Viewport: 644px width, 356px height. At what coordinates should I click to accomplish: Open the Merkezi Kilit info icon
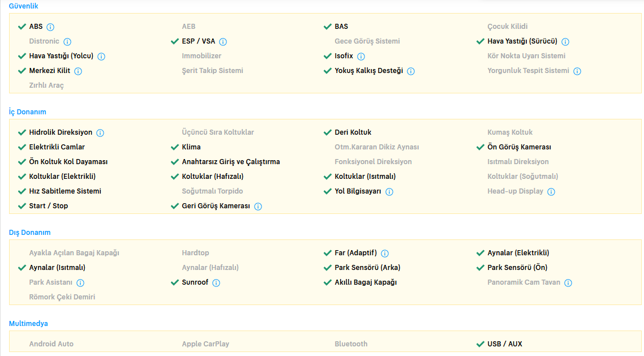click(x=78, y=71)
